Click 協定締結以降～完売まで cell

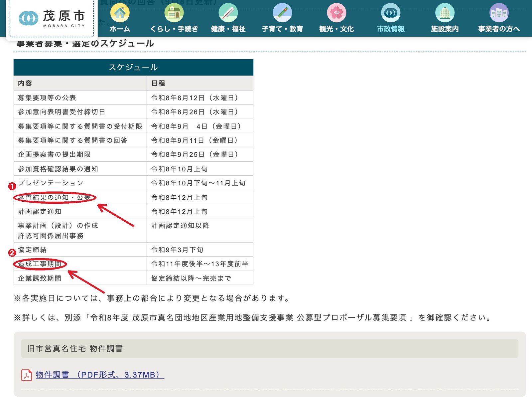point(200,278)
